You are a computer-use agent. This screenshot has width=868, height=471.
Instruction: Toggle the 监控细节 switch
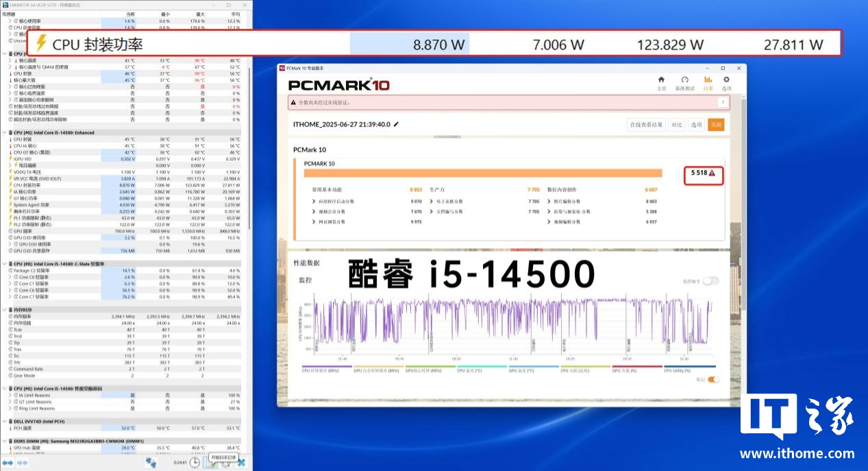tap(710, 280)
